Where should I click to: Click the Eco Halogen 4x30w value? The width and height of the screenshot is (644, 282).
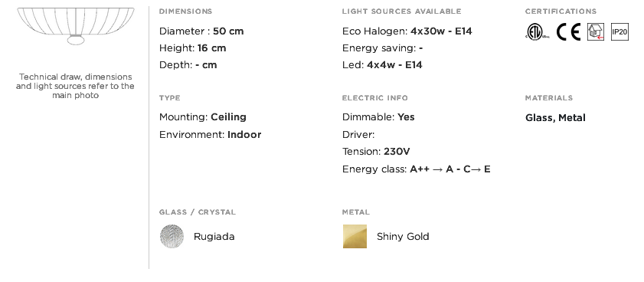click(x=441, y=31)
